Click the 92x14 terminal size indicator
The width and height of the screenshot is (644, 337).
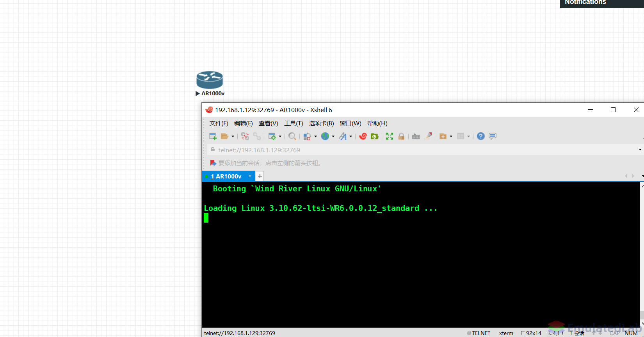(531, 333)
